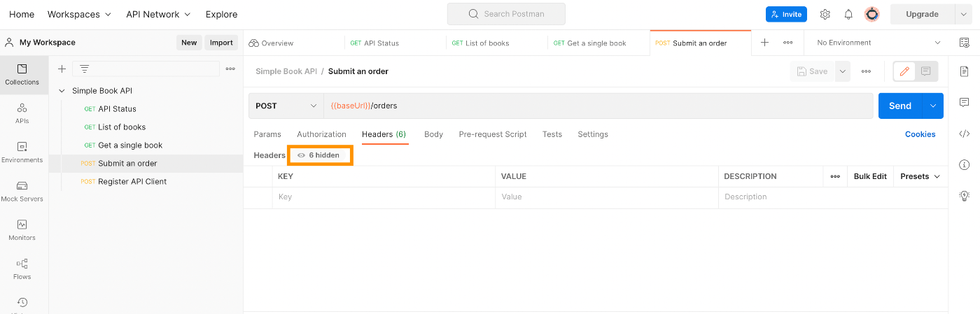Click the Upgrade button
The width and height of the screenshot is (980, 314).
pyautogui.click(x=922, y=14)
